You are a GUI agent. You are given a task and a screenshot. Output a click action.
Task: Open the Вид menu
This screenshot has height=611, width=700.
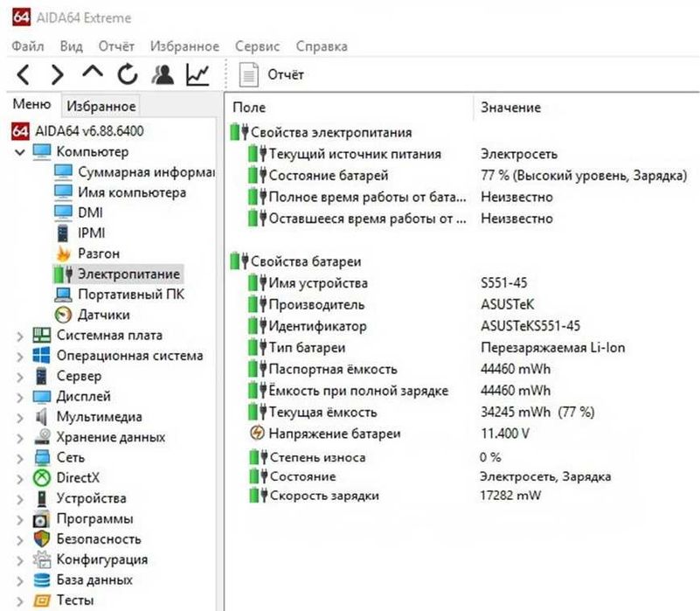(72, 46)
